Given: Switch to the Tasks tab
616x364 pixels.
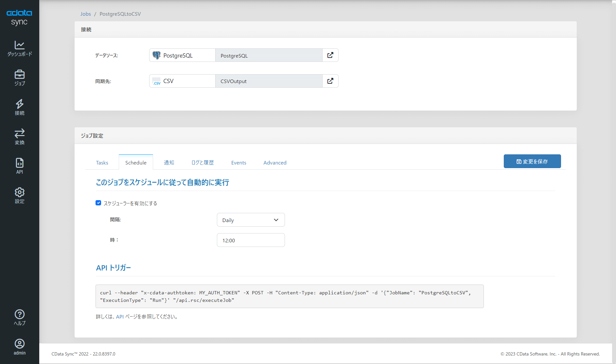Looking at the screenshot, I should pyautogui.click(x=102, y=163).
